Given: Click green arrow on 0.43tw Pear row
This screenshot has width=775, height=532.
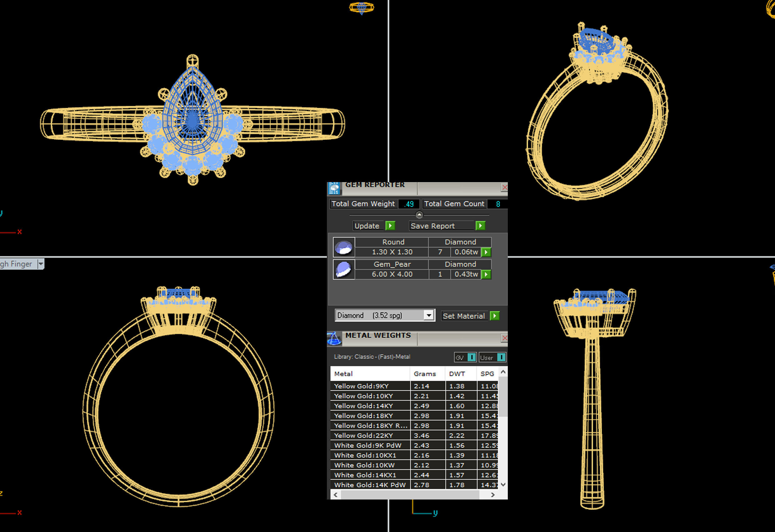Looking at the screenshot, I should point(486,275).
